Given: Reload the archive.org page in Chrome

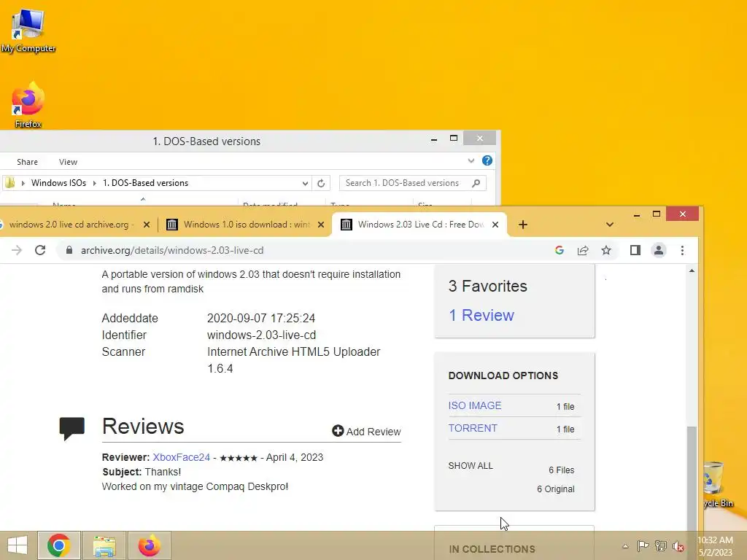Looking at the screenshot, I should click(40, 251).
